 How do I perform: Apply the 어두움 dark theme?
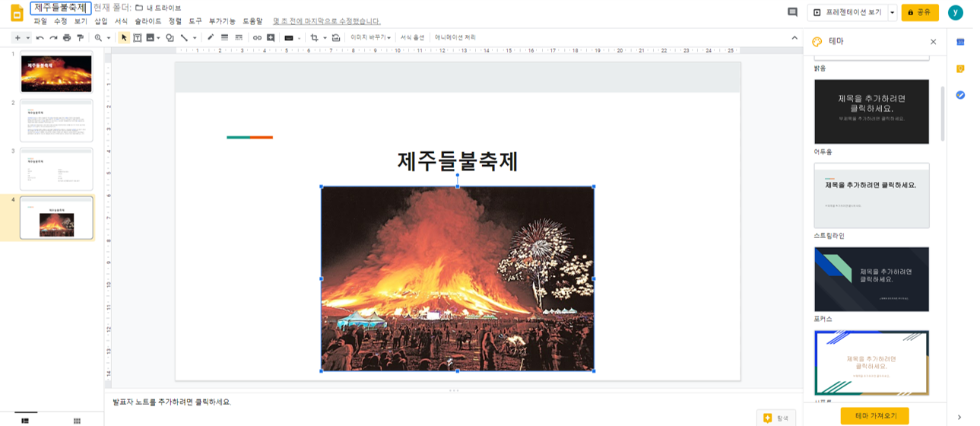pos(871,111)
